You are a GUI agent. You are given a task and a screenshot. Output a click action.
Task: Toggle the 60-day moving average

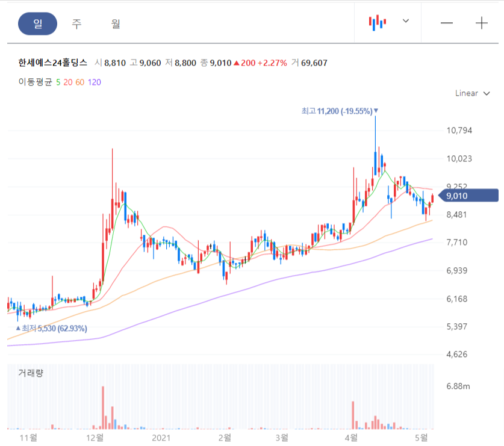(x=79, y=82)
